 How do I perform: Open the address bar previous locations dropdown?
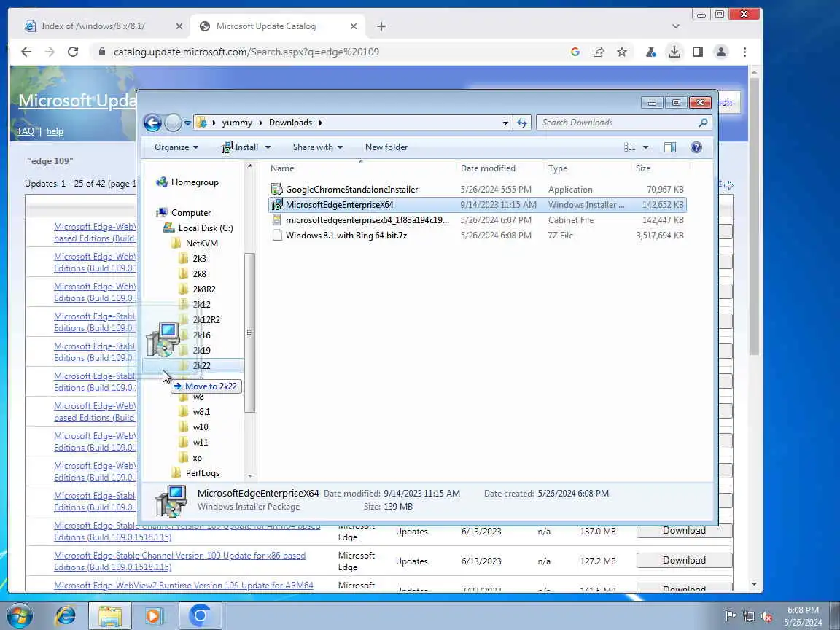click(x=505, y=122)
